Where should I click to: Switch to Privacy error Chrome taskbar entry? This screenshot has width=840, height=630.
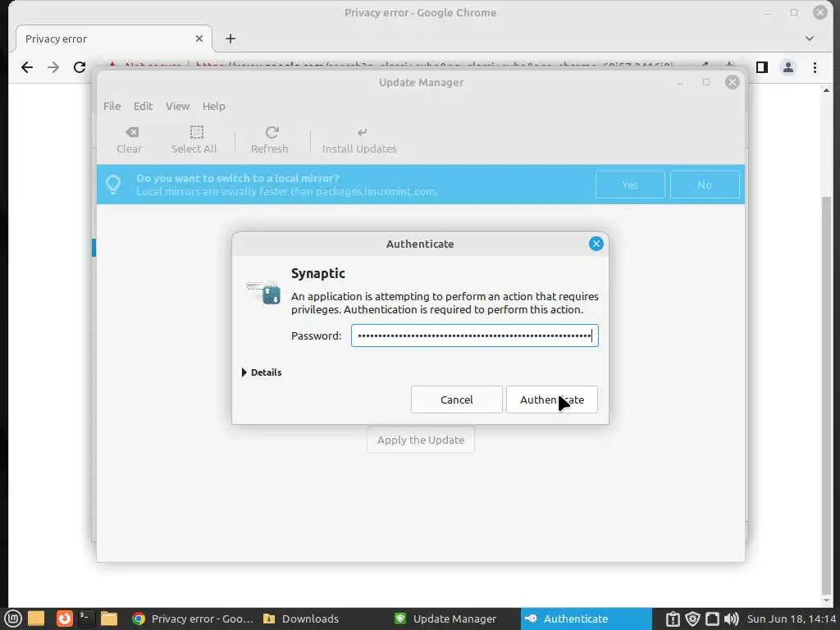click(193, 619)
